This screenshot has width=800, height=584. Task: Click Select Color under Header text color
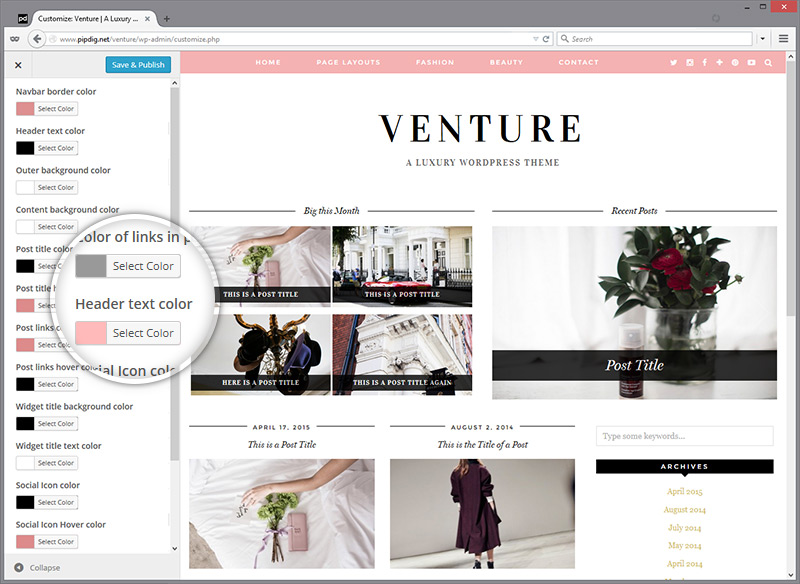point(56,148)
